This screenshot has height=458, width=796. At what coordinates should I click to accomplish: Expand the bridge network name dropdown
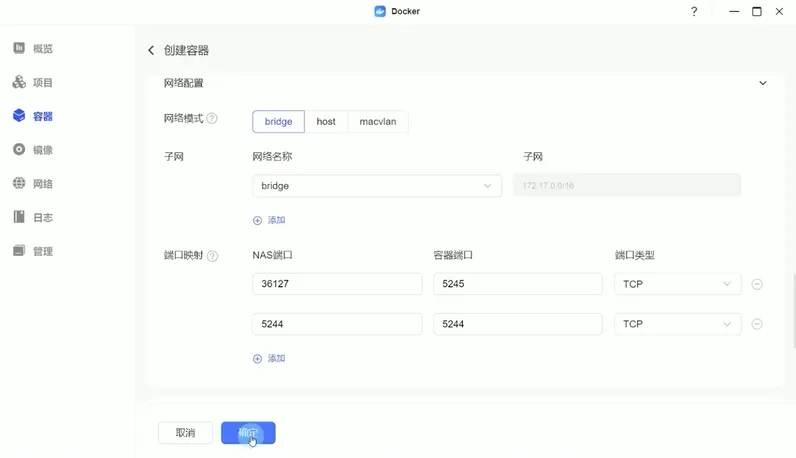pyautogui.click(x=377, y=186)
